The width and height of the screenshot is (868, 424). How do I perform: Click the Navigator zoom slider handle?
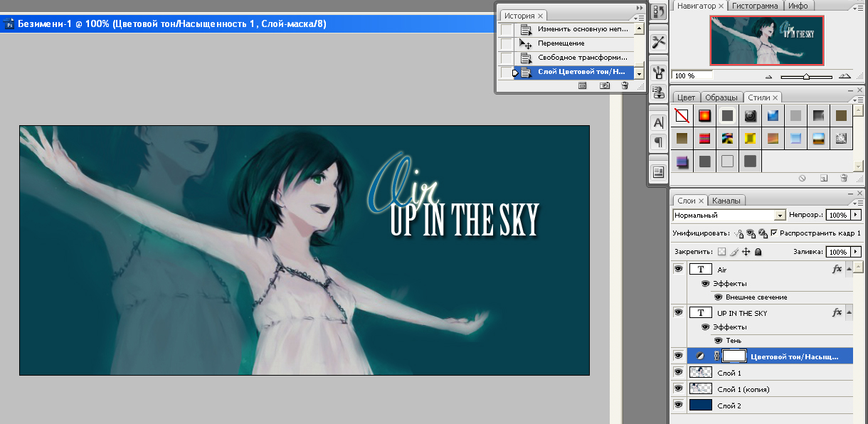pos(805,76)
